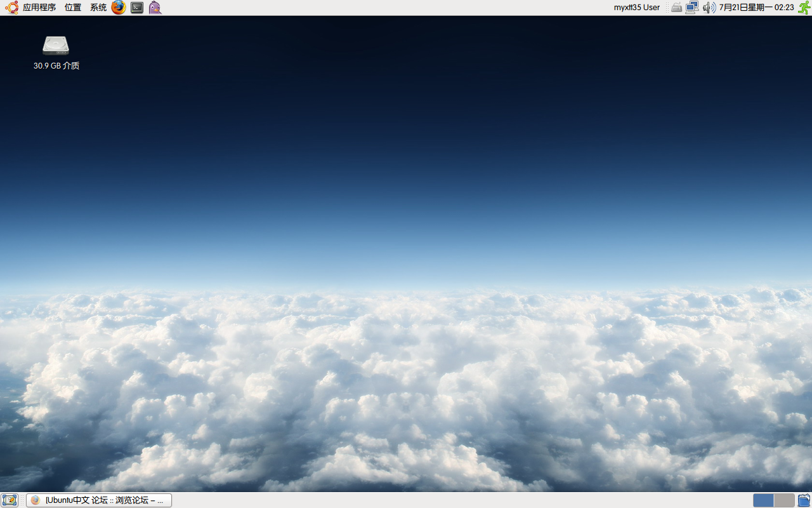This screenshot has width=812, height=508.
Task: Click the myxtt35 User switcher
Action: coord(637,8)
